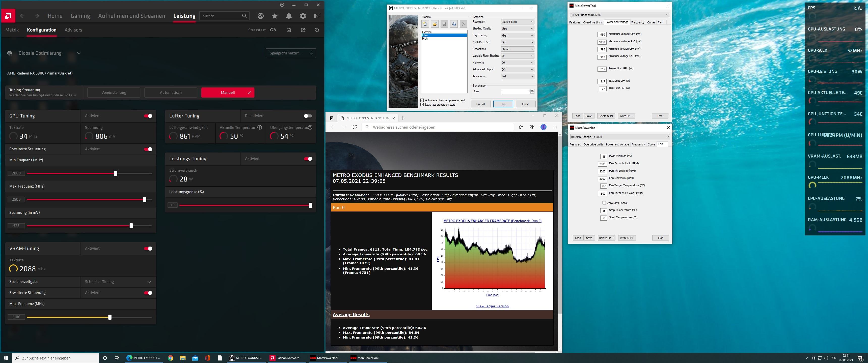
Task: Open preset folder icon in Metro benchmark
Action: 435,24
